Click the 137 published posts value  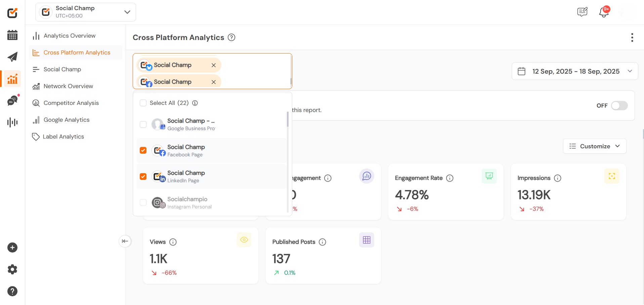[x=281, y=259]
